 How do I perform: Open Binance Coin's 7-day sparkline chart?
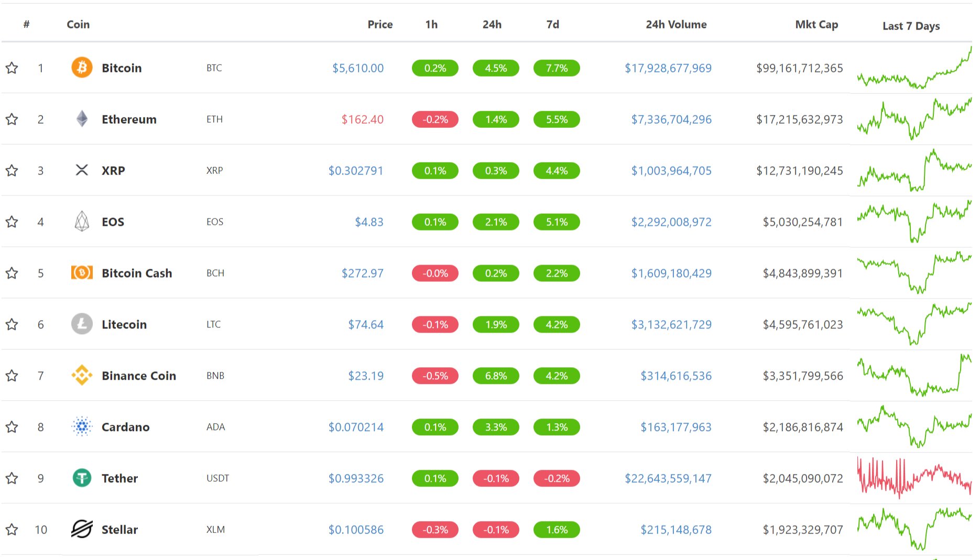tap(914, 375)
